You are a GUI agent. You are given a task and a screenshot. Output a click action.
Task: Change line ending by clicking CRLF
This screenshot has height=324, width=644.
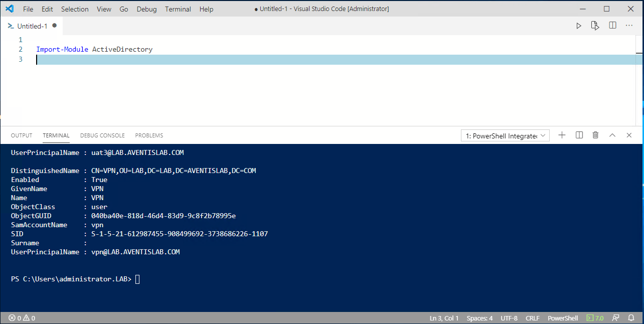click(532, 317)
